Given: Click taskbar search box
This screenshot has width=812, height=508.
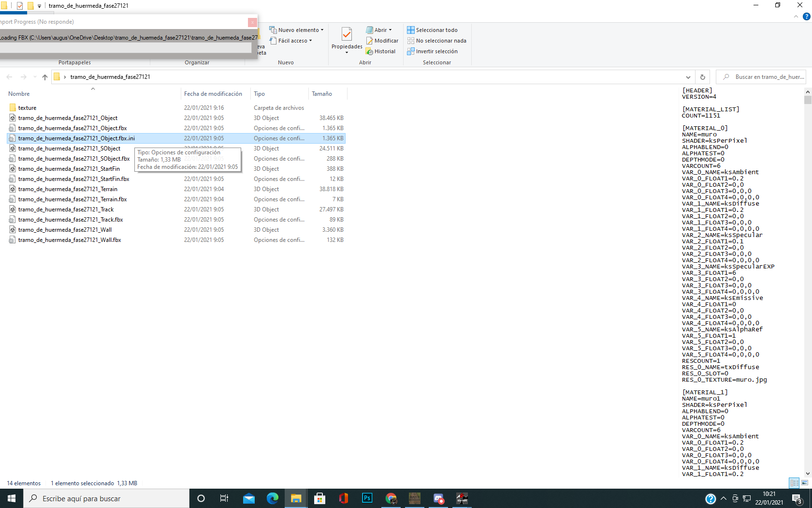Looking at the screenshot, I should (x=106, y=498).
